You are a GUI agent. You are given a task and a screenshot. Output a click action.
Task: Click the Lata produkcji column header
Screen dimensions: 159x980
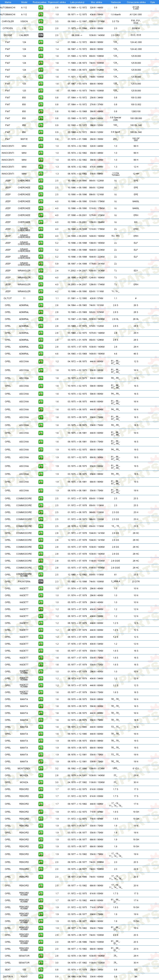click(x=77, y=2)
